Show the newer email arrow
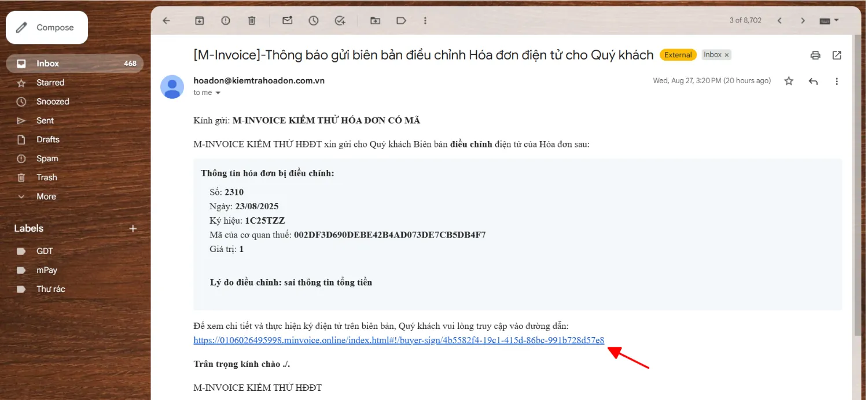 (x=779, y=20)
